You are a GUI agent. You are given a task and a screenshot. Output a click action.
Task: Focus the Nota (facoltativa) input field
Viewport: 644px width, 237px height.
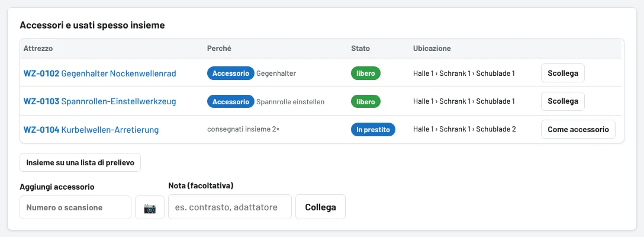tap(230, 207)
